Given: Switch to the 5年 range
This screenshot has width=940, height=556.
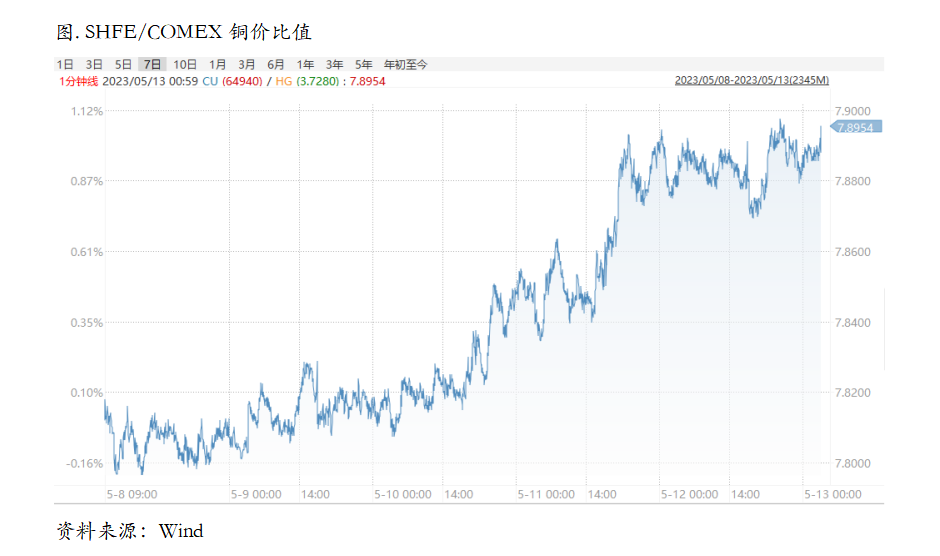Looking at the screenshot, I should [x=363, y=64].
